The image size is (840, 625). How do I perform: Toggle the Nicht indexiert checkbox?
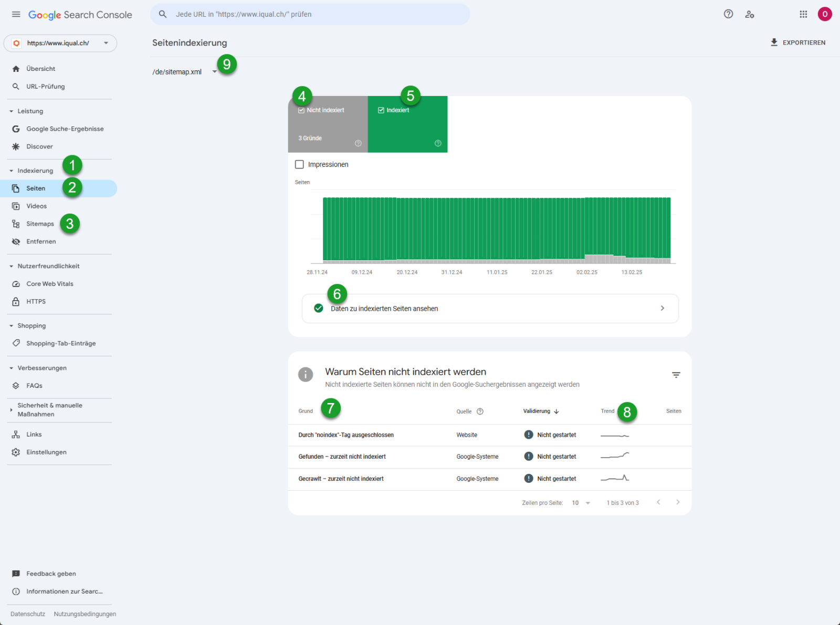[301, 110]
